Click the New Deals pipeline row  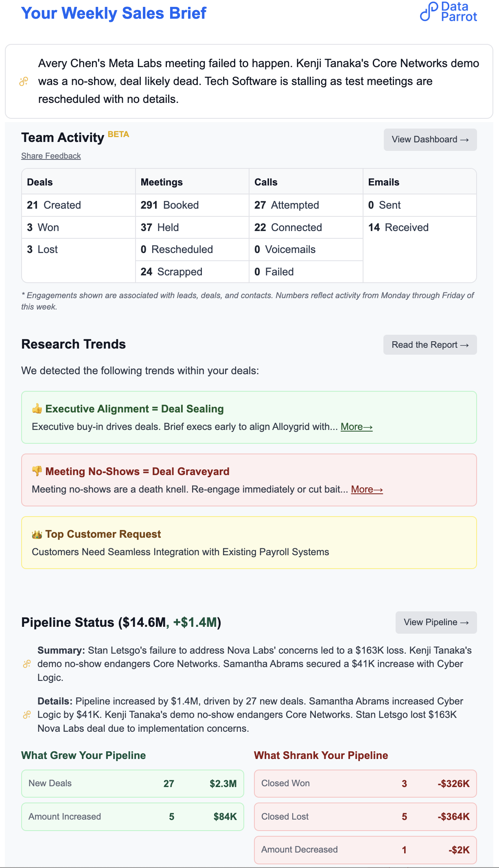[x=132, y=783]
